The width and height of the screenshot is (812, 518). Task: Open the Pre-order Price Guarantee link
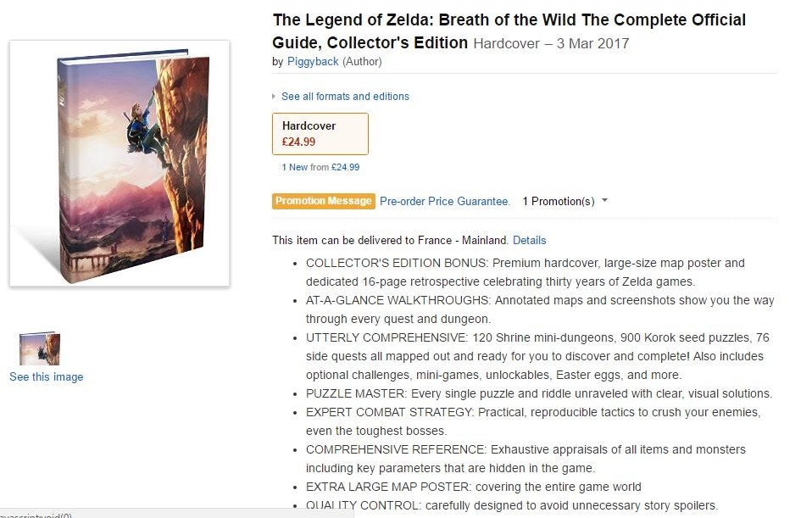(445, 202)
